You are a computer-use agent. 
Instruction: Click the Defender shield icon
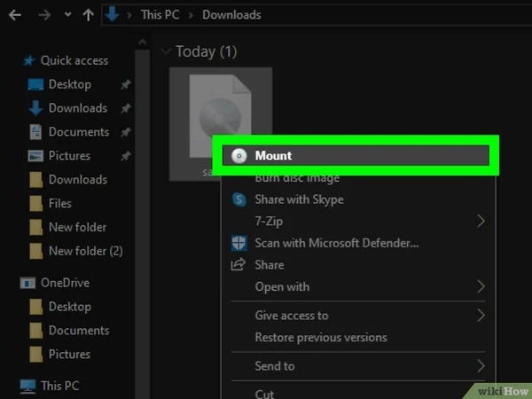click(x=239, y=243)
